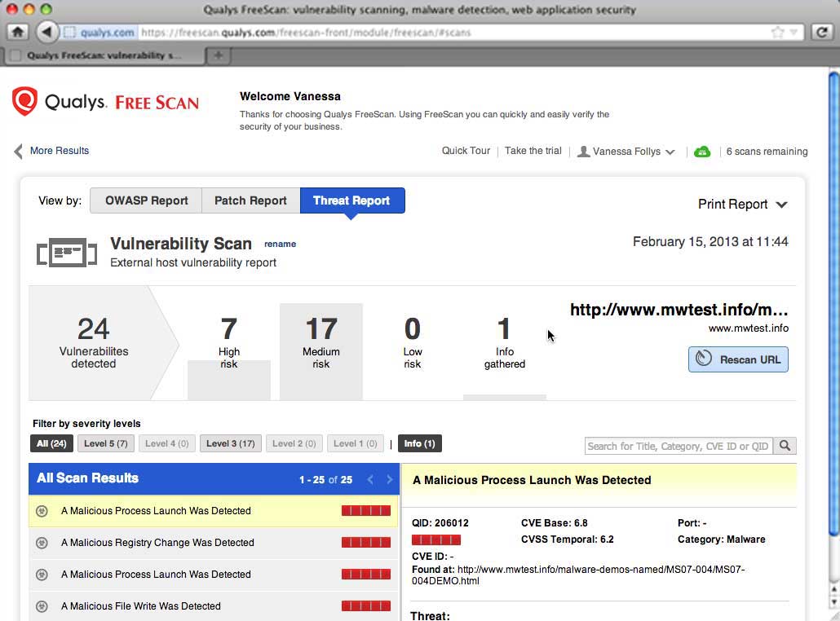Go to next results page arrow
The image size is (840, 621).
[x=390, y=479]
